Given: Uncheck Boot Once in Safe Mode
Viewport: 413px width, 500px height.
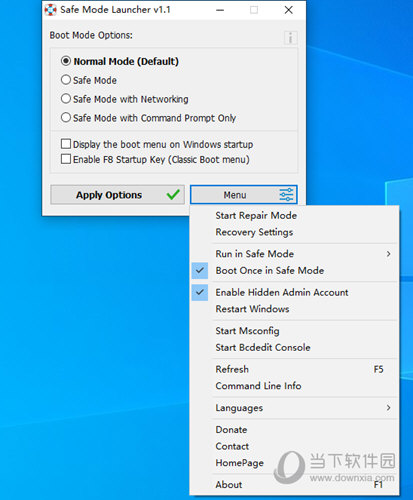Looking at the screenshot, I should pyautogui.click(x=200, y=270).
